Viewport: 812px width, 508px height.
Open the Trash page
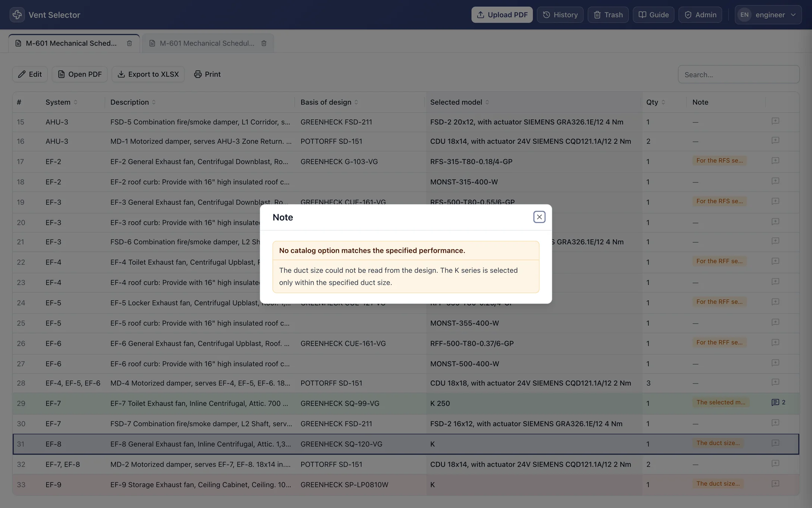click(x=608, y=15)
